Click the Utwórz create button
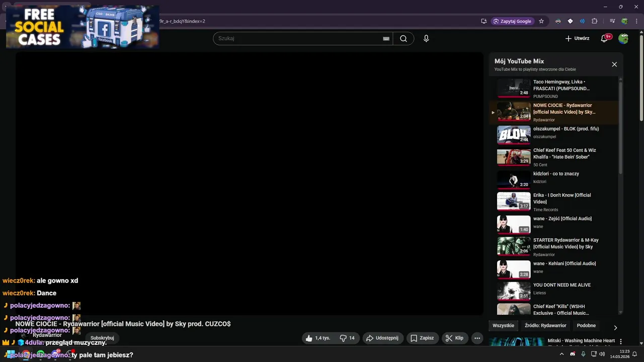 click(x=577, y=38)
